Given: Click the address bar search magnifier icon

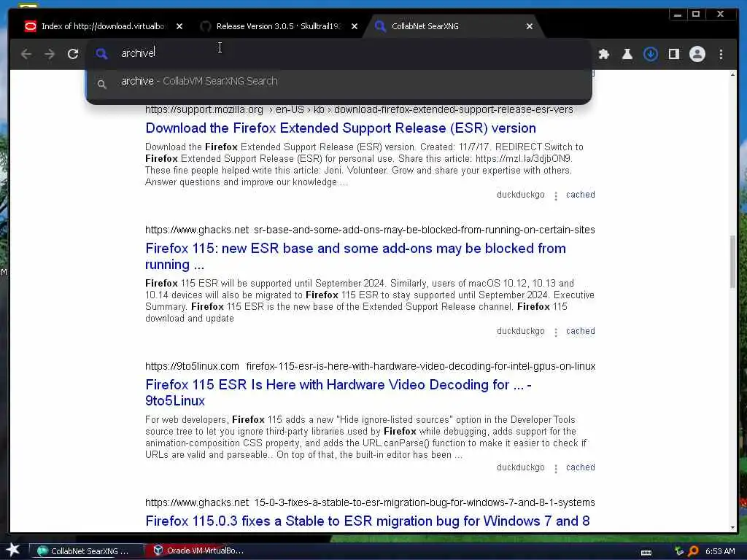Looking at the screenshot, I should (x=101, y=53).
